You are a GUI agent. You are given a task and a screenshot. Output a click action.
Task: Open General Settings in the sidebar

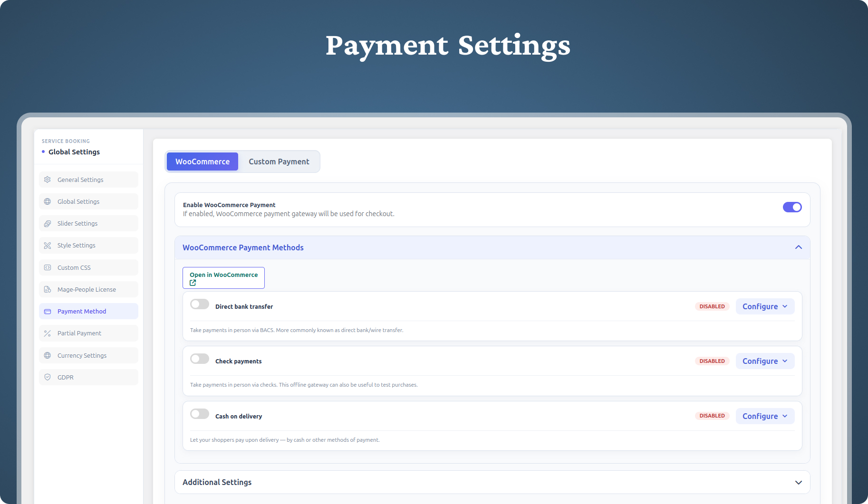(89, 180)
